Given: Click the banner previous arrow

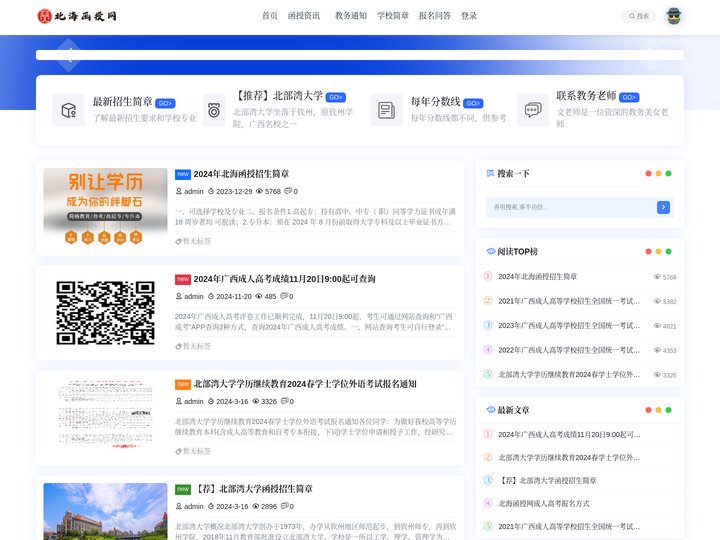Looking at the screenshot, I should (x=69, y=55).
